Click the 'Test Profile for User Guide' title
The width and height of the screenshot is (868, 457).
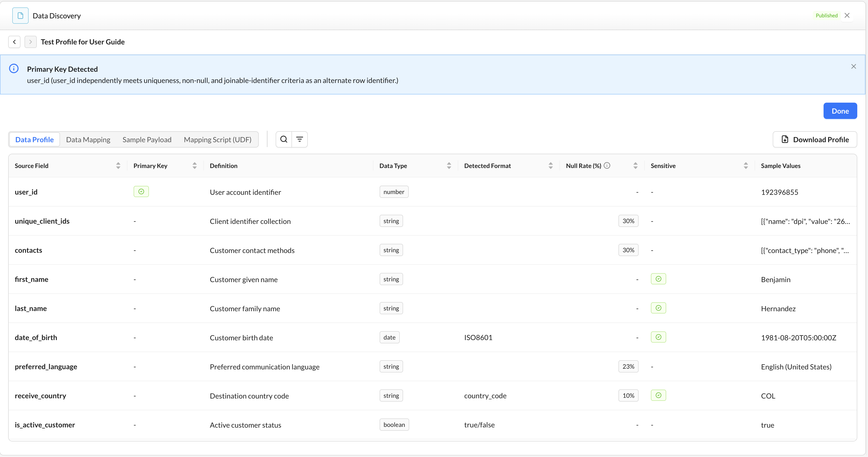pos(83,42)
